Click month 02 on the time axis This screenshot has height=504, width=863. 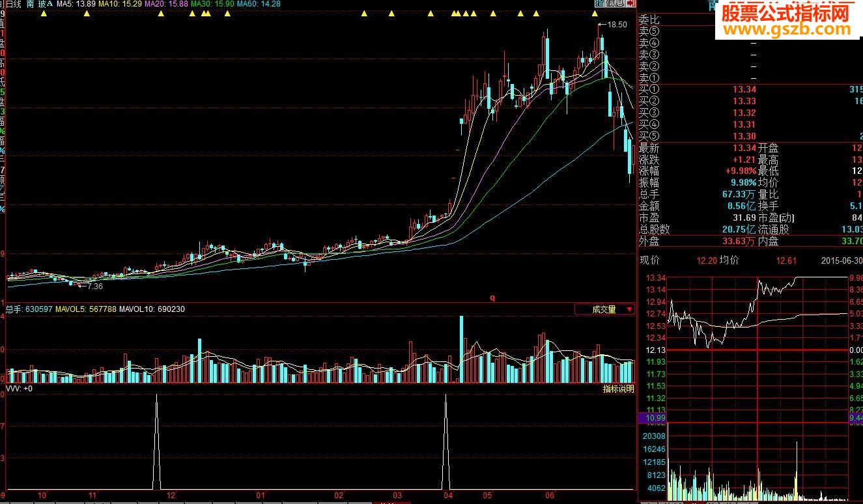339,496
